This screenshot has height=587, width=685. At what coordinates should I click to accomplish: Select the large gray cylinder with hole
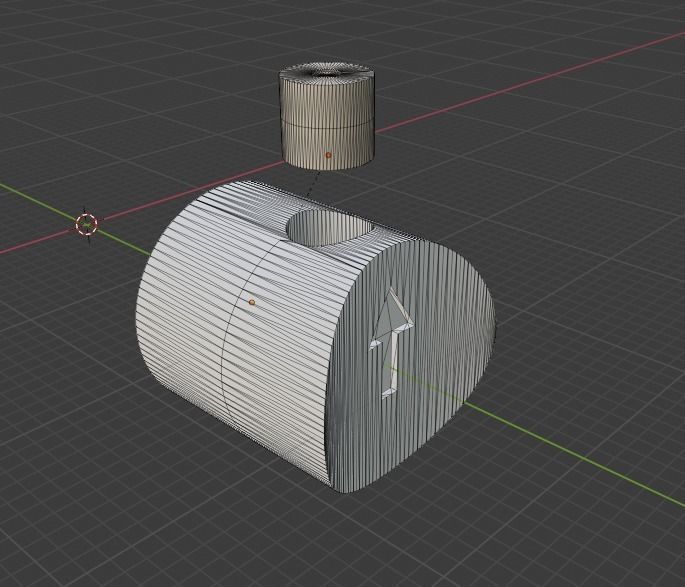coord(315,337)
